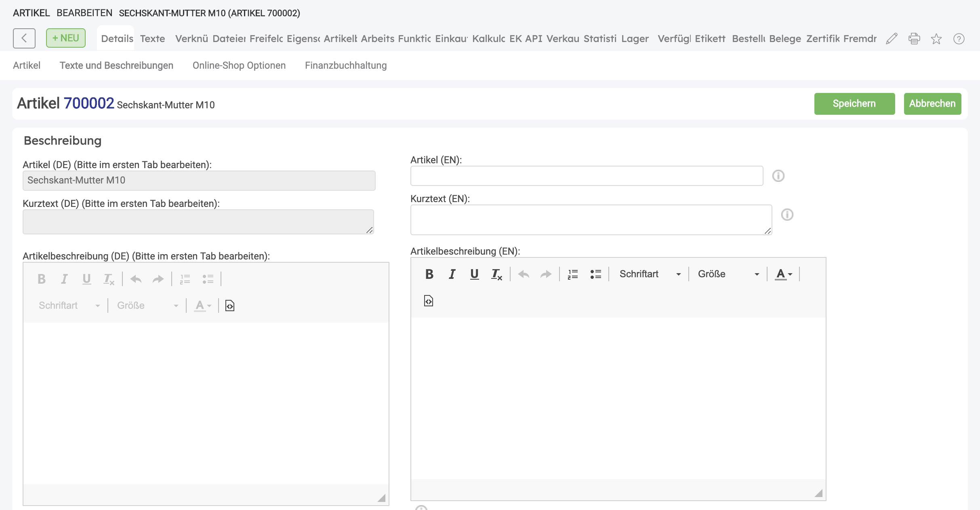Screen dimensions: 980x510
Task: Click the Abbrechen button
Action: click(x=932, y=104)
